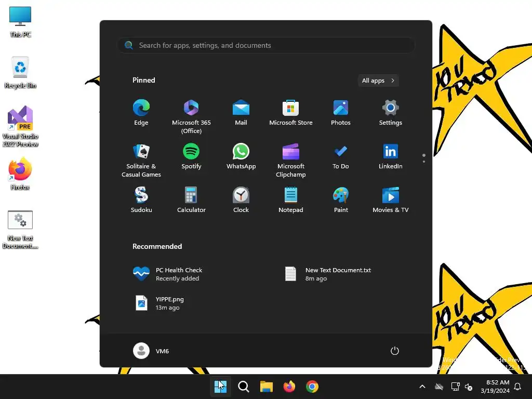
Task: Launch Sudoku game
Action: coord(141,200)
